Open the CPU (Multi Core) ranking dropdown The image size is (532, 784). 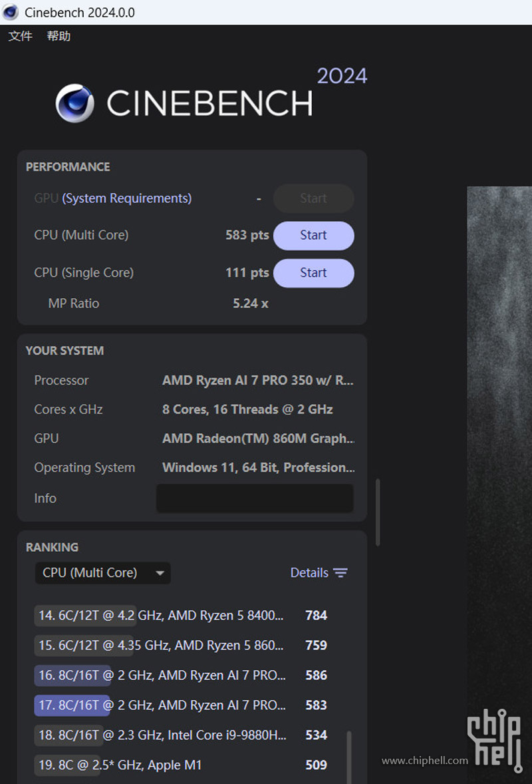point(103,573)
